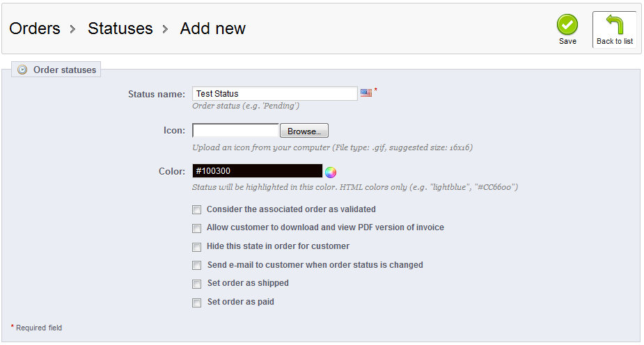Click the Back to list label
The height and width of the screenshot is (345, 644).
[615, 42]
